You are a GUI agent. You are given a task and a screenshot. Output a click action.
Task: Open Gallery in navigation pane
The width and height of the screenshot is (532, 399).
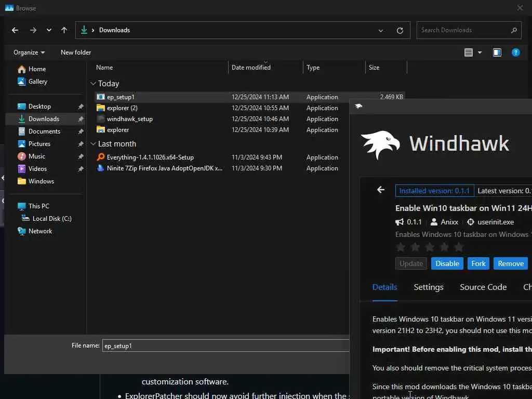click(x=37, y=82)
